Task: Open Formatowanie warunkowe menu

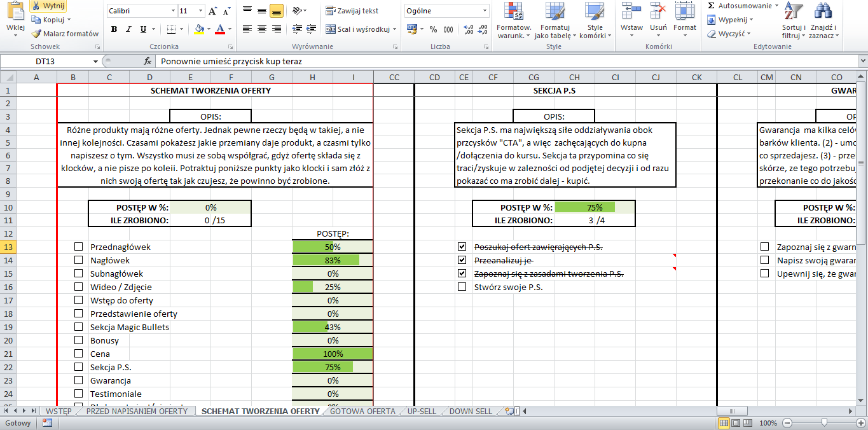Action: click(x=514, y=22)
